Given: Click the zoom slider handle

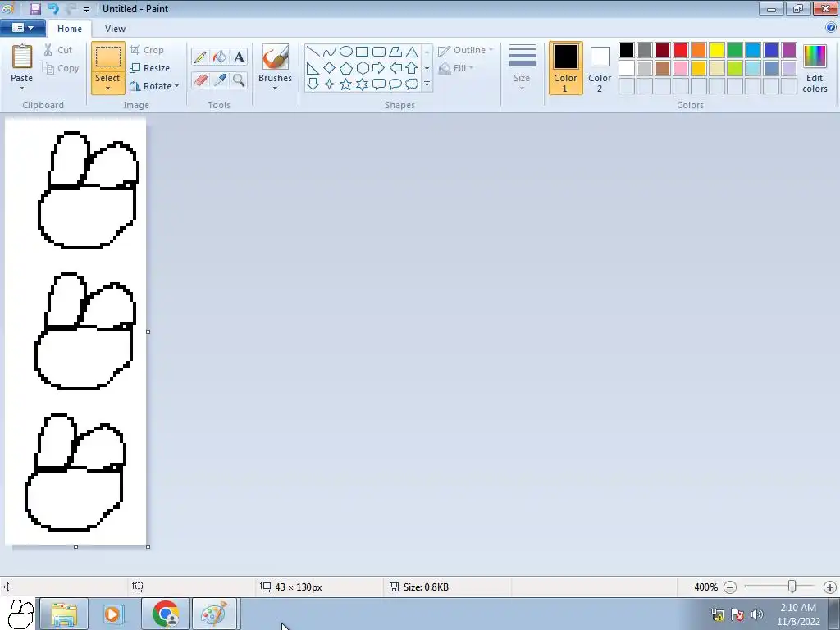Looking at the screenshot, I should click(792, 587).
